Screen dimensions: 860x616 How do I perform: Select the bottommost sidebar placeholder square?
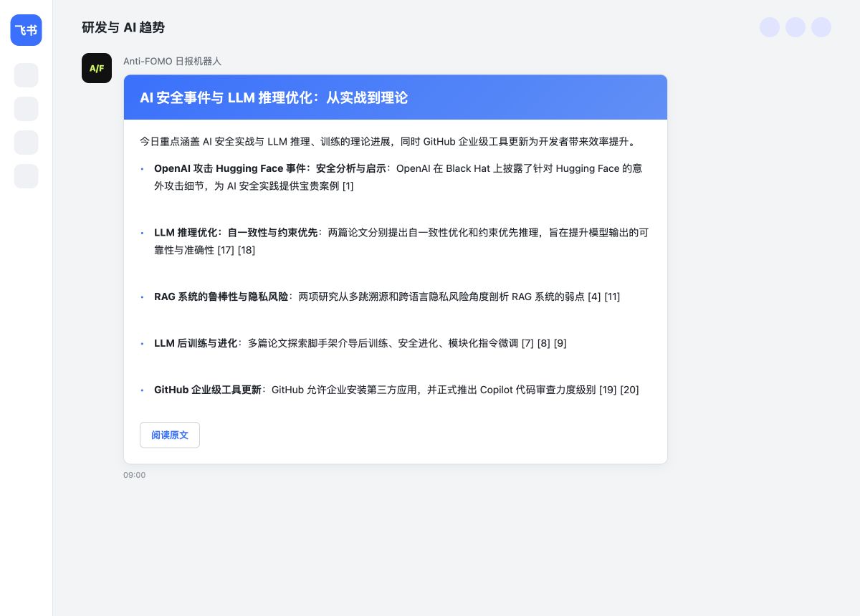tap(26, 176)
